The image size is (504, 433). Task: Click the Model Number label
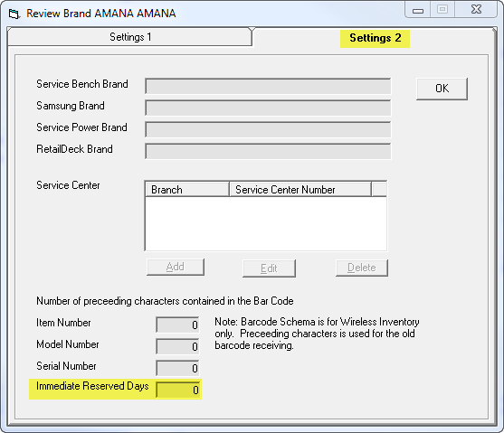tap(68, 344)
